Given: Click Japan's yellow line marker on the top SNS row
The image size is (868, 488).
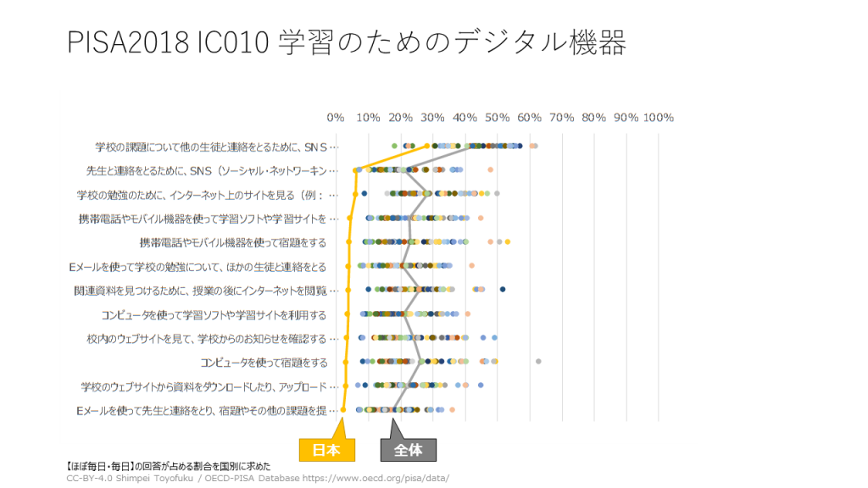Looking at the screenshot, I should [427, 147].
